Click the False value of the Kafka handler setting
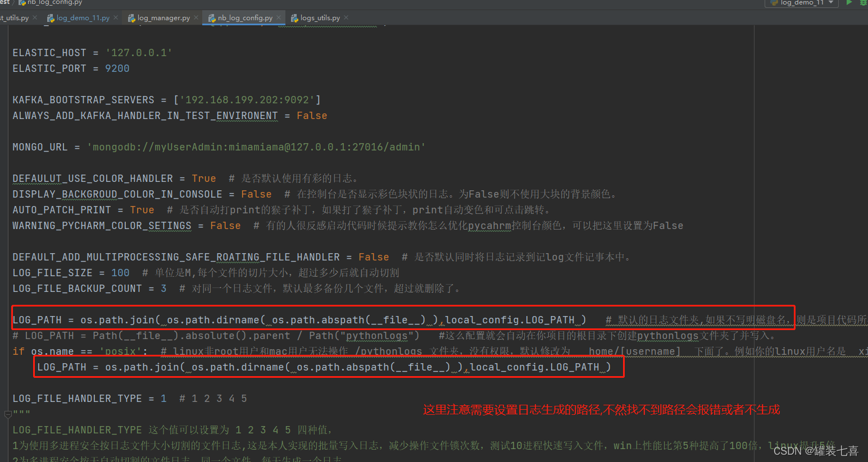Screen dimensions: 868x462 coord(312,116)
